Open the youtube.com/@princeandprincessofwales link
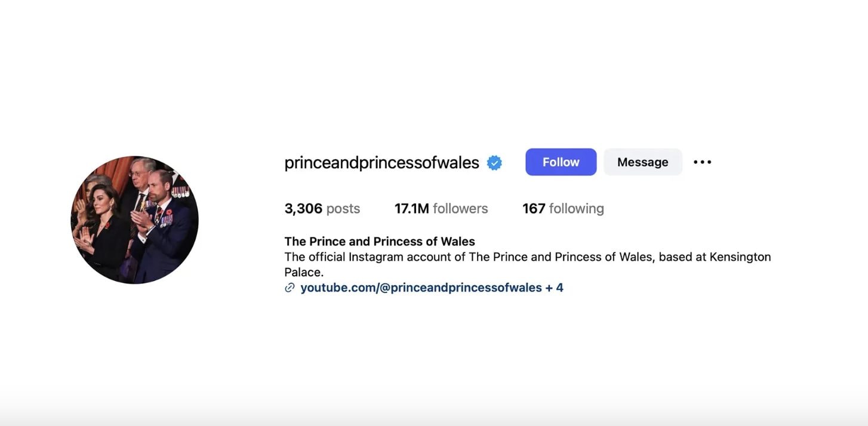Image resolution: width=868 pixels, height=426 pixels. click(x=420, y=287)
